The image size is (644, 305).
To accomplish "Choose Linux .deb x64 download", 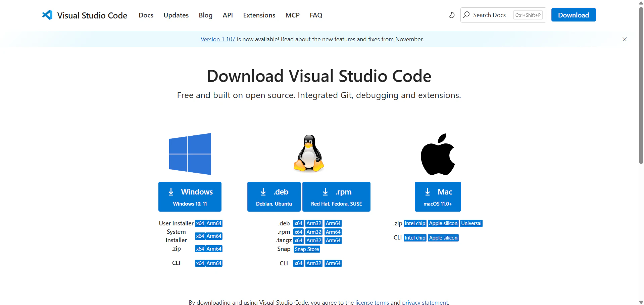I will click(x=298, y=223).
